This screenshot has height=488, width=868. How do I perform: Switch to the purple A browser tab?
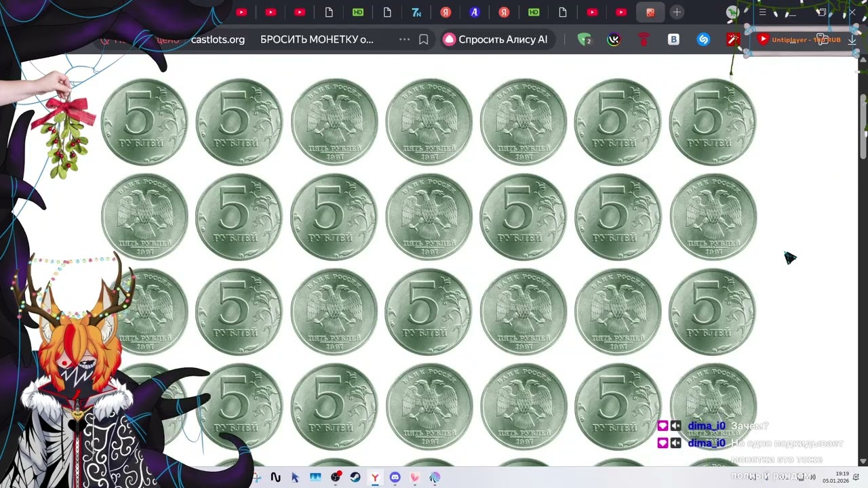475,12
